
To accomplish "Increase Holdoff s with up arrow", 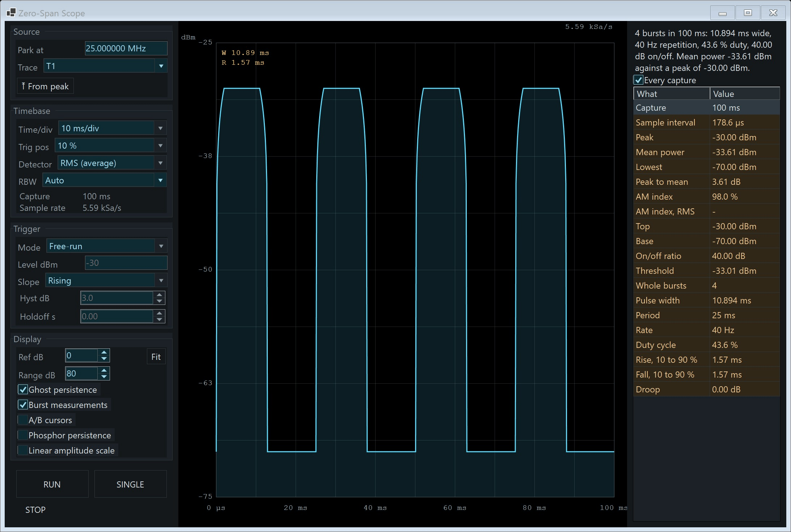I will click(159, 313).
